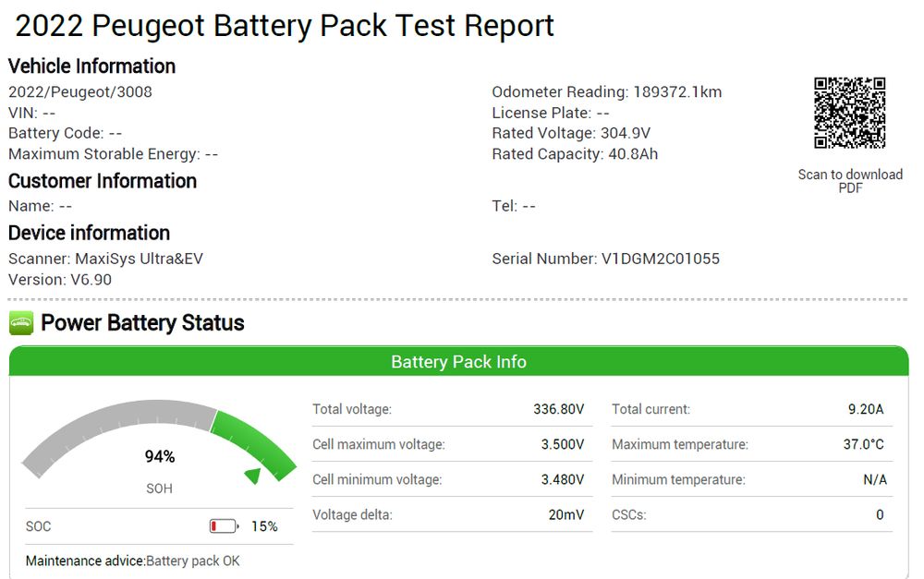Click the Minimum temperature N/A value
The height and width of the screenshot is (579, 924).
click(874, 479)
